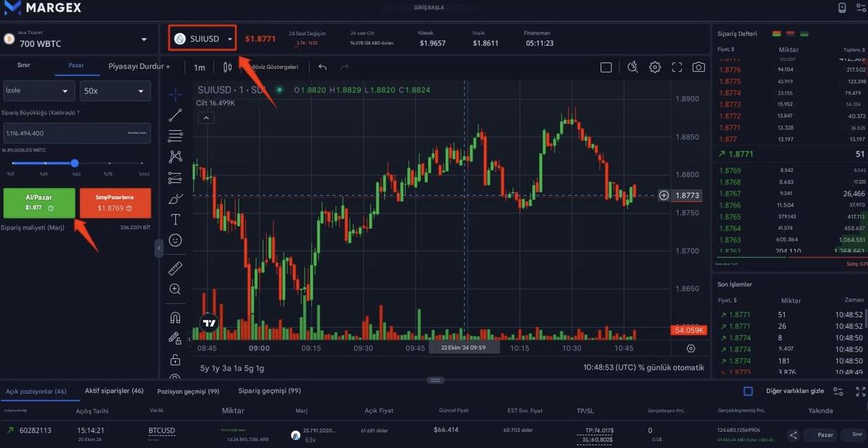Undo the last chart action
The image size is (868, 448).
point(323,67)
